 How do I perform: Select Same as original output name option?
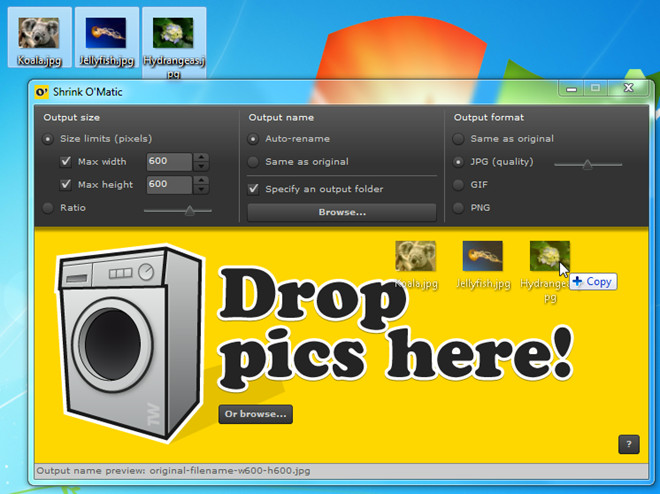coord(253,162)
